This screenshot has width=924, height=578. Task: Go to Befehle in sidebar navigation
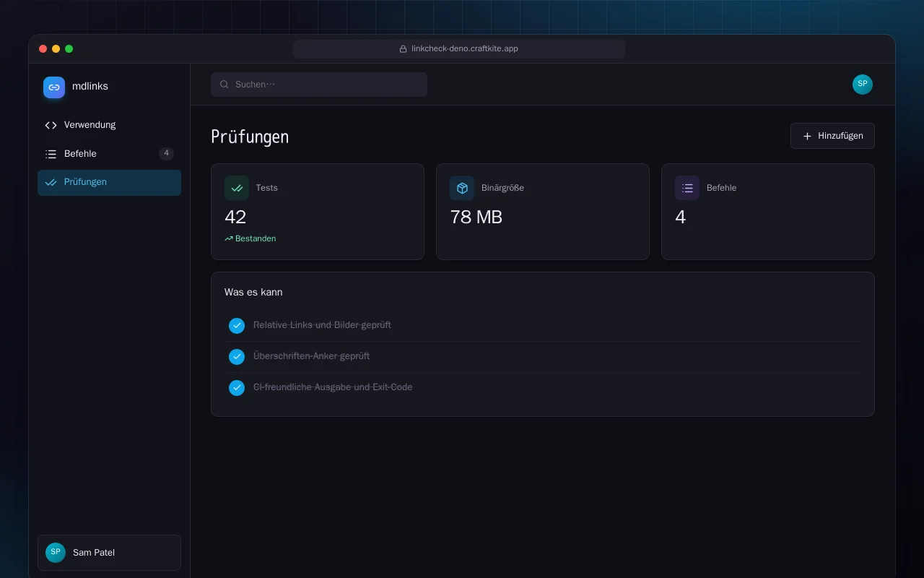pos(109,154)
